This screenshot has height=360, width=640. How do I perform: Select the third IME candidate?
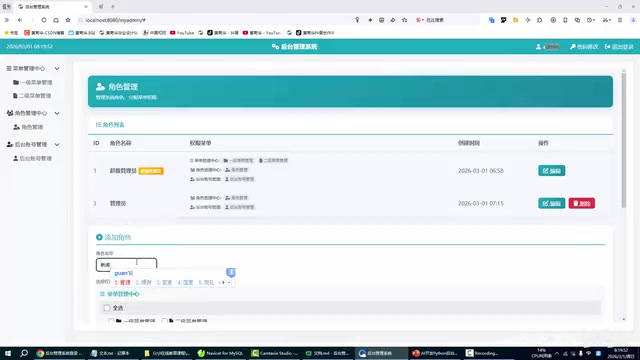click(x=164, y=282)
